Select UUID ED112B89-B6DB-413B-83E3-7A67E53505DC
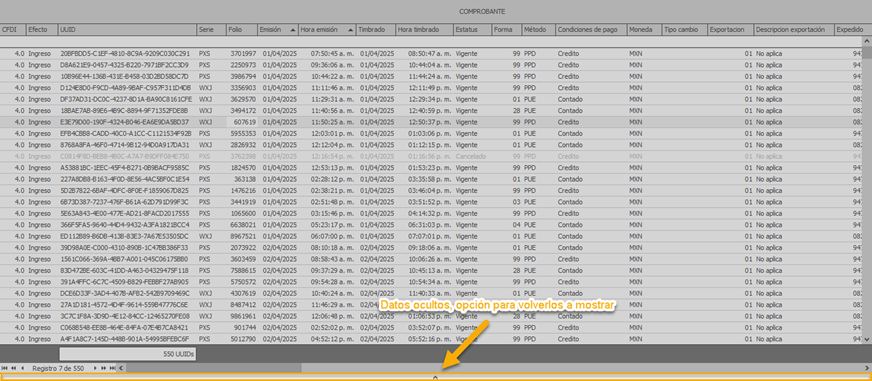This screenshot has width=872, height=381. pyautogui.click(x=125, y=236)
